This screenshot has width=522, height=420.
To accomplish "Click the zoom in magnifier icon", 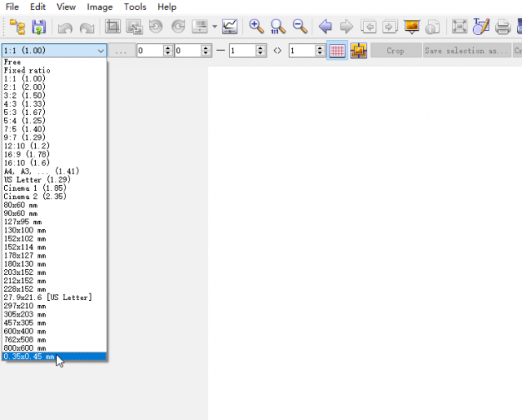I will [x=256, y=27].
